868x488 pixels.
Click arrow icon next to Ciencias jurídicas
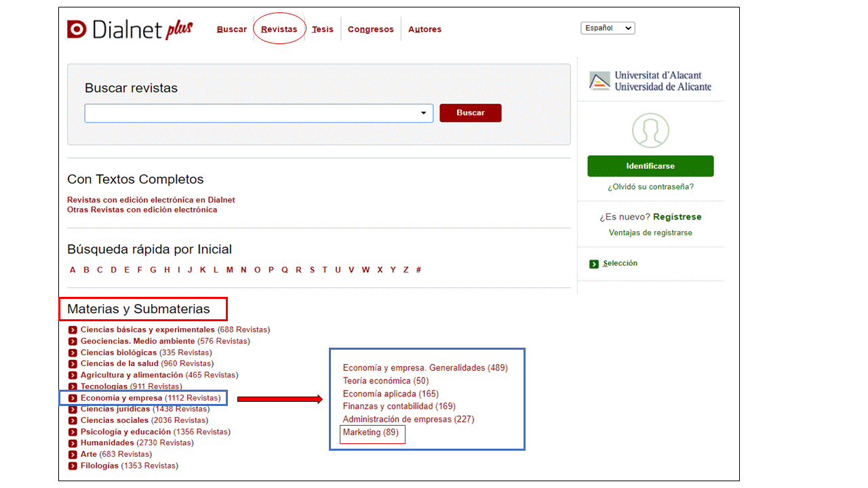click(x=73, y=409)
